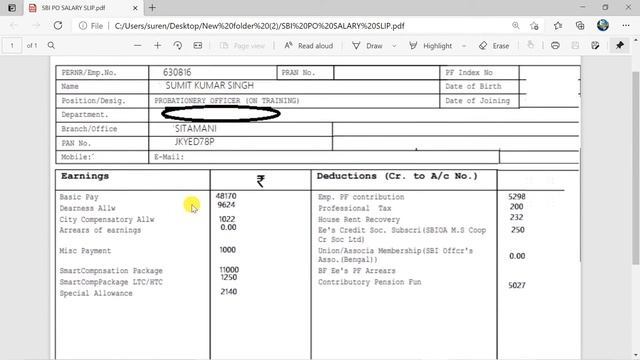640x360 pixels.
Task: Click PAN number JKYED78P
Action: tap(194, 142)
